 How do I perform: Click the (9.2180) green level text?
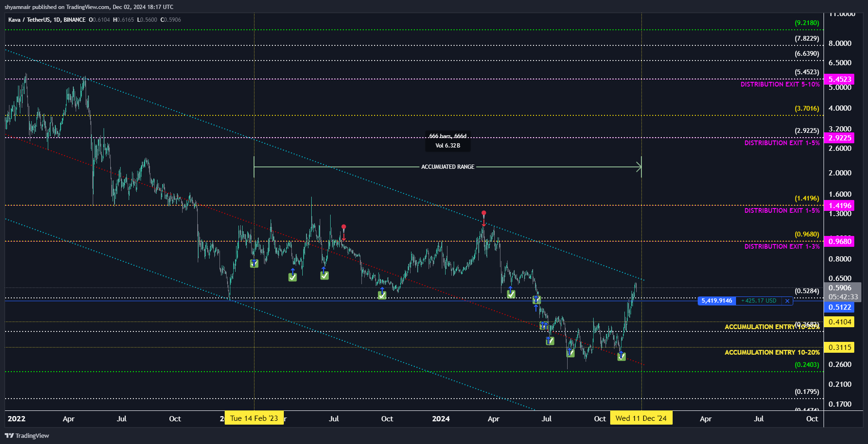pyautogui.click(x=807, y=23)
